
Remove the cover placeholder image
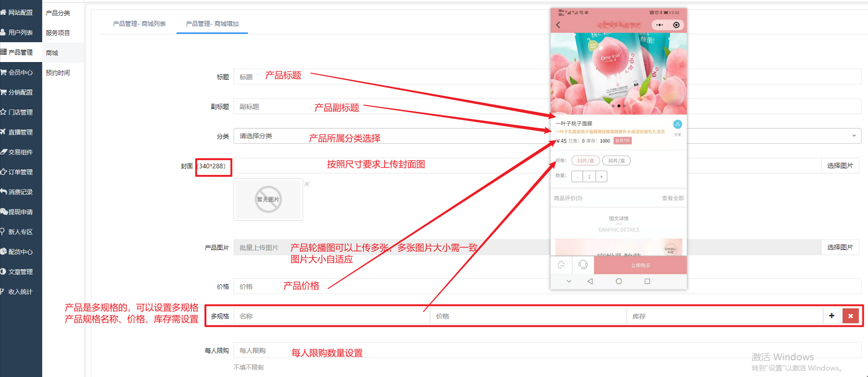click(307, 184)
